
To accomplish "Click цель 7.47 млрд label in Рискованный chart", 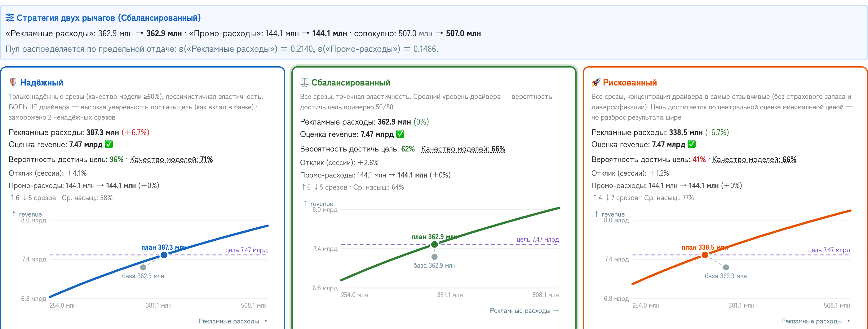I will tap(829, 250).
